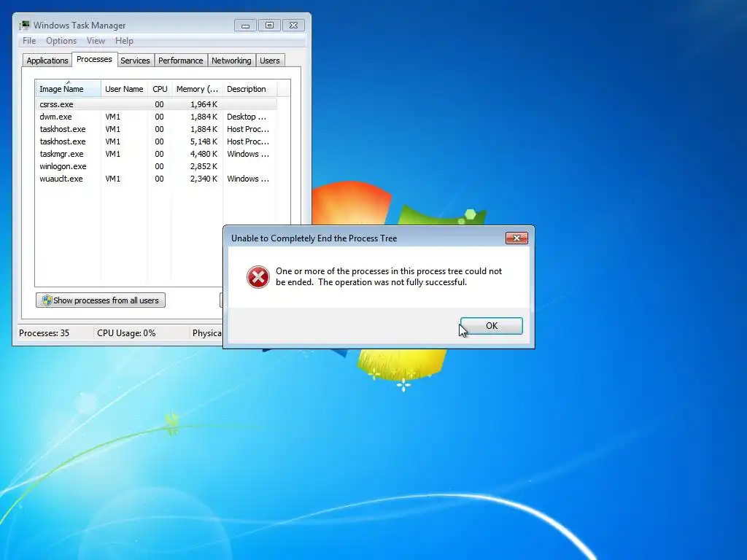Switch to the Users tab

(270, 61)
